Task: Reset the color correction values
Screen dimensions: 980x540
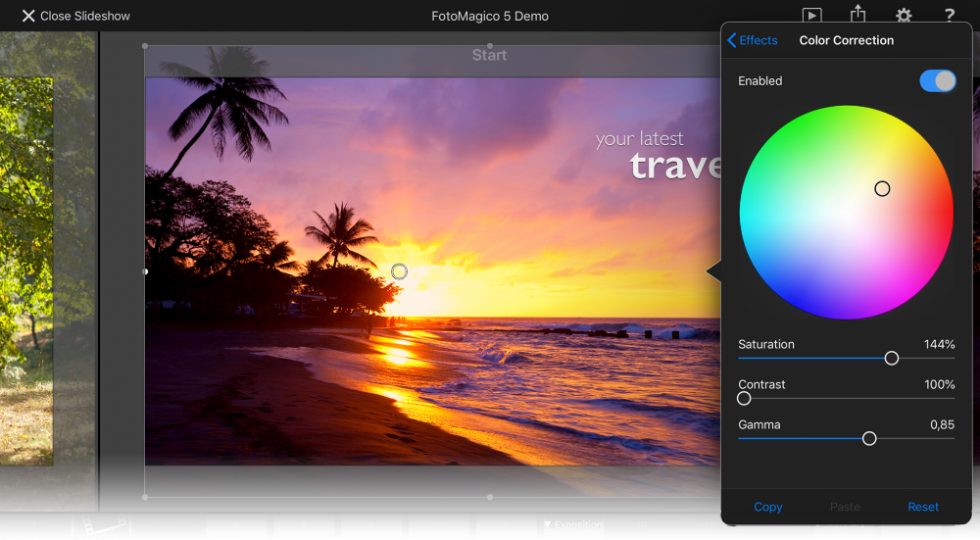Action: point(923,507)
